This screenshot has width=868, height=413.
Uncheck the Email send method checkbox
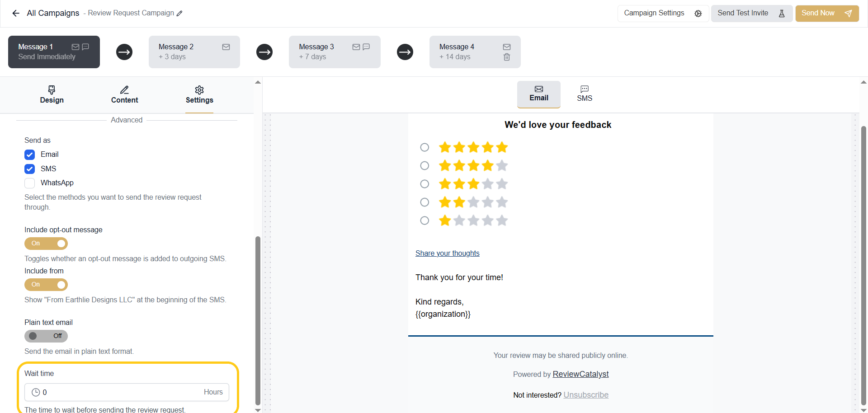coord(30,155)
